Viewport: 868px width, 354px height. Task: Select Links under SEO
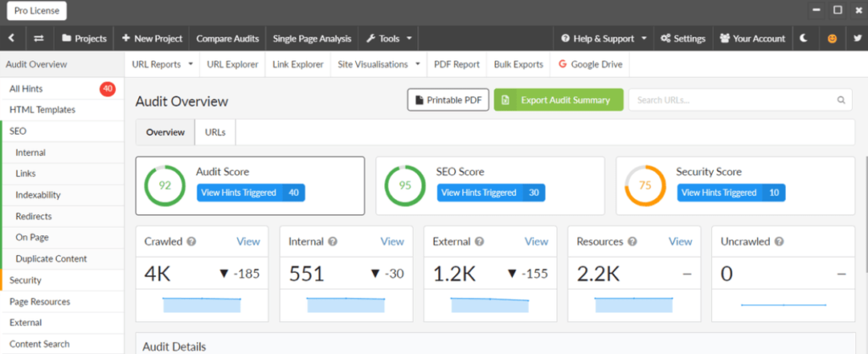62,174
